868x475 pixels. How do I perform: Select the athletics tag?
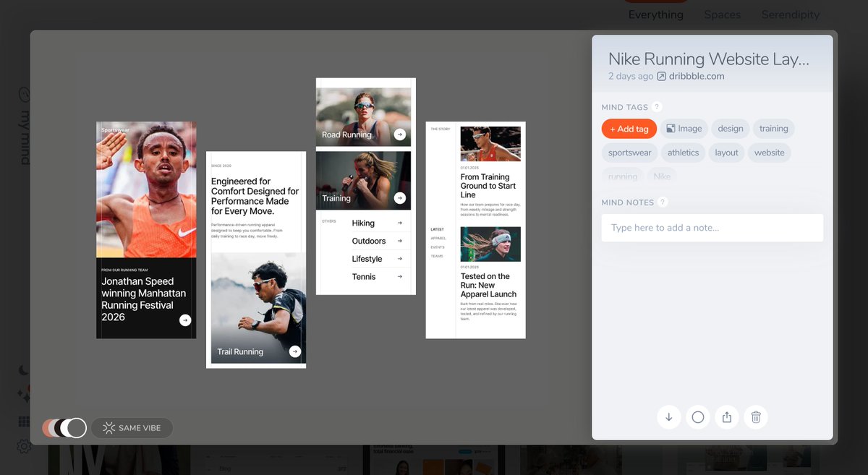(683, 153)
